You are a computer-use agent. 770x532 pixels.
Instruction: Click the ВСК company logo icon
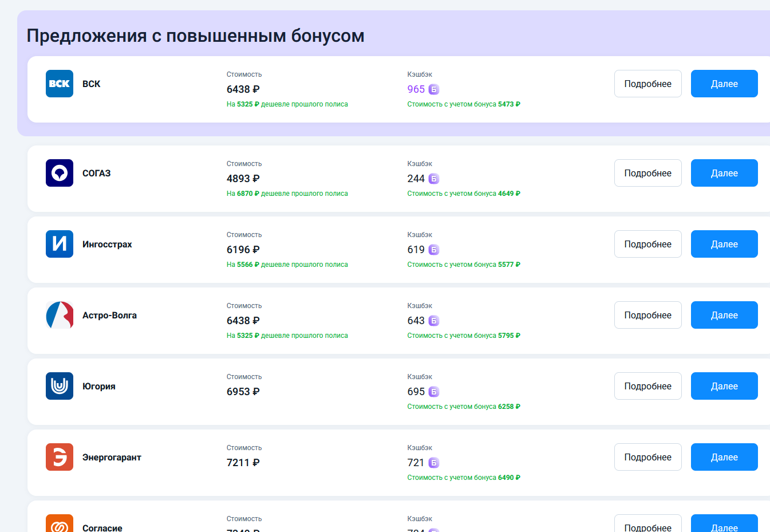[x=60, y=84]
